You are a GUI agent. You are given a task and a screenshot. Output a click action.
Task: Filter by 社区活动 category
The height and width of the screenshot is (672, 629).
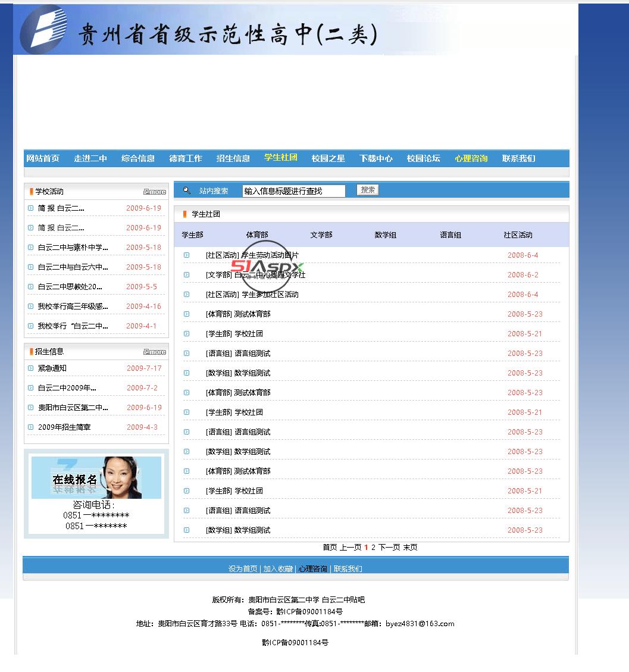pos(518,235)
